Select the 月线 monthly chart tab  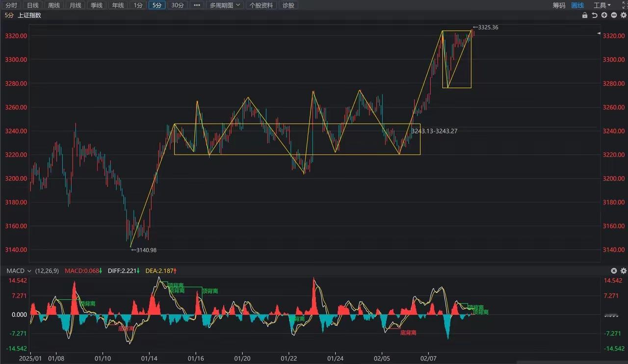tap(75, 5)
